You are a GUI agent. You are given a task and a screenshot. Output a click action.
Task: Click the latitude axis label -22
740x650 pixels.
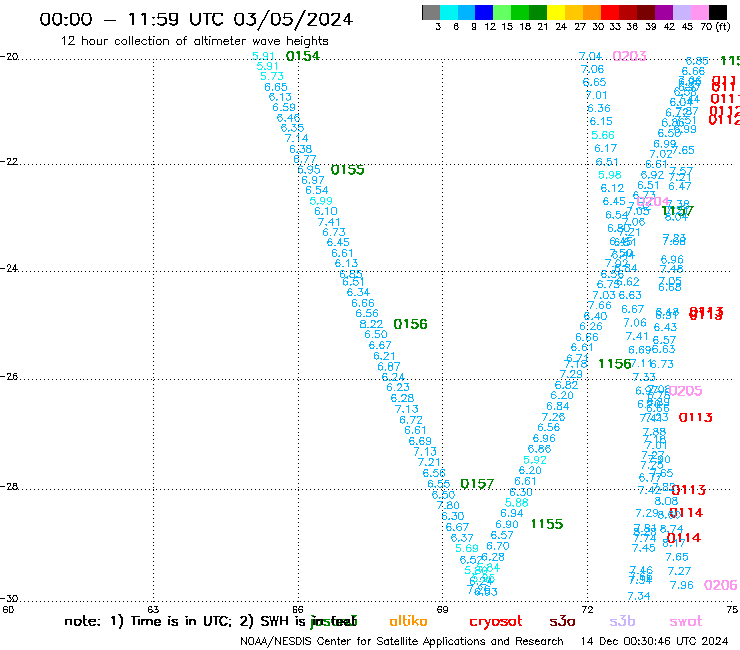(9, 161)
